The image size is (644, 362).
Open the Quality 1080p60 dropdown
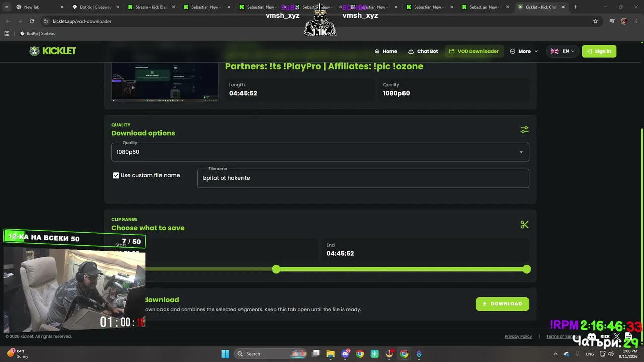pos(320,152)
